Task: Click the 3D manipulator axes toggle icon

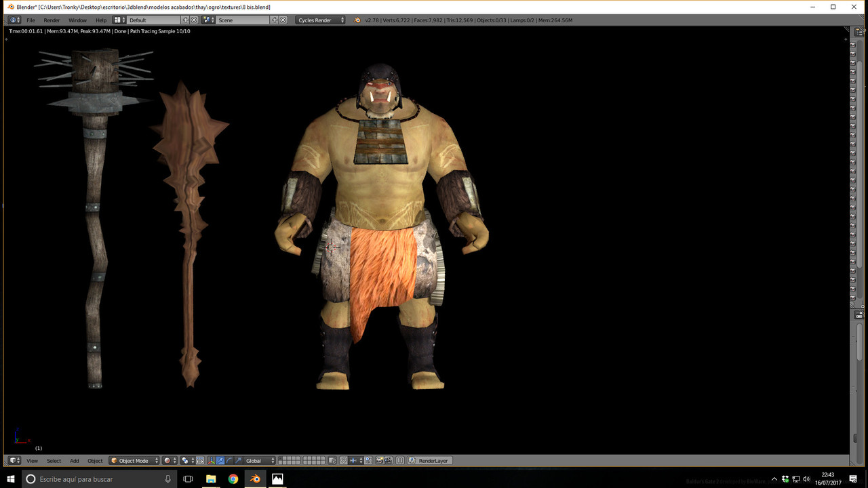Action: 212,461
